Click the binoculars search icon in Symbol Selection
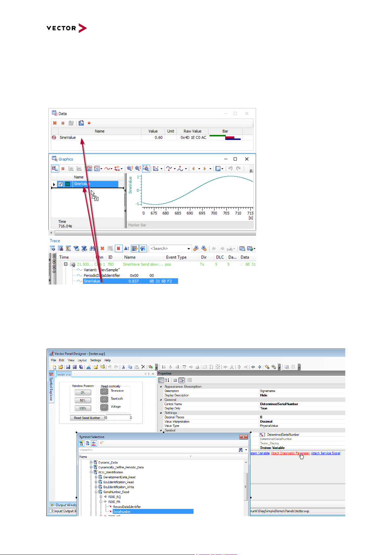 (x=241, y=450)
